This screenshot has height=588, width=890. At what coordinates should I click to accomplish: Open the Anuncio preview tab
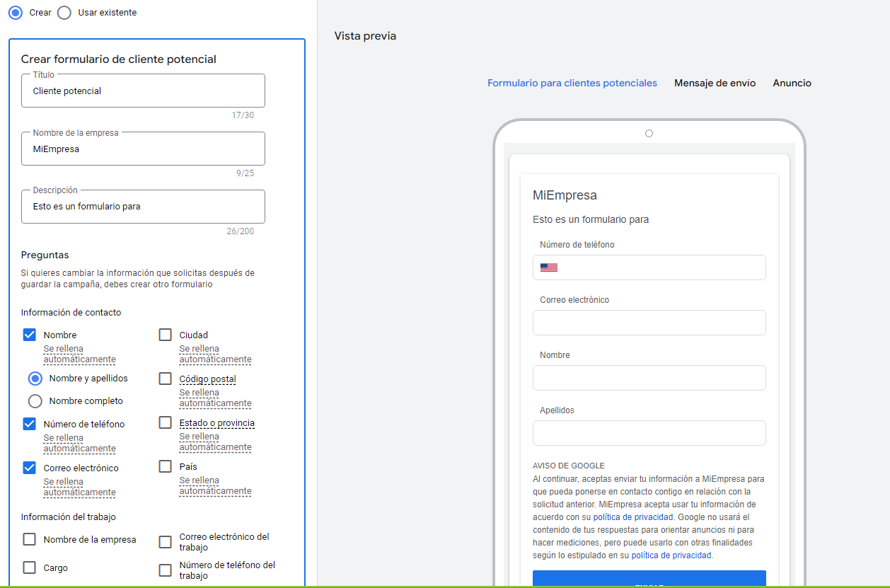(x=792, y=83)
